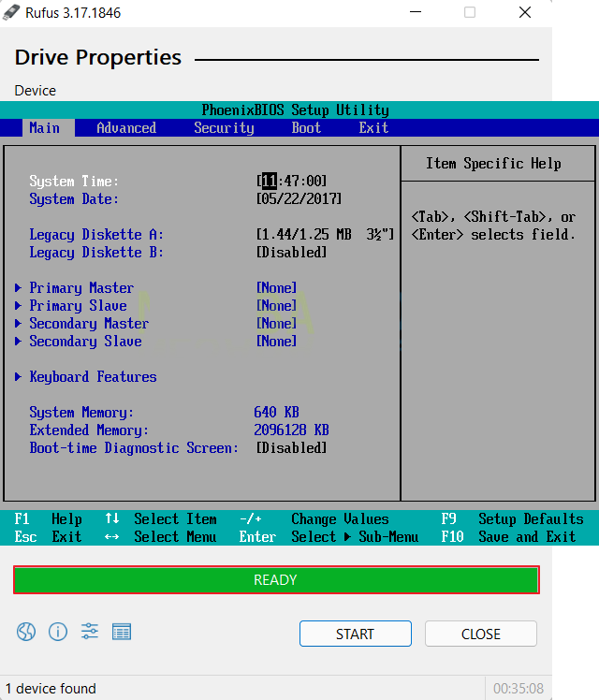Open application settings sliders icon
The width and height of the screenshot is (599, 700).
point(90,632)
